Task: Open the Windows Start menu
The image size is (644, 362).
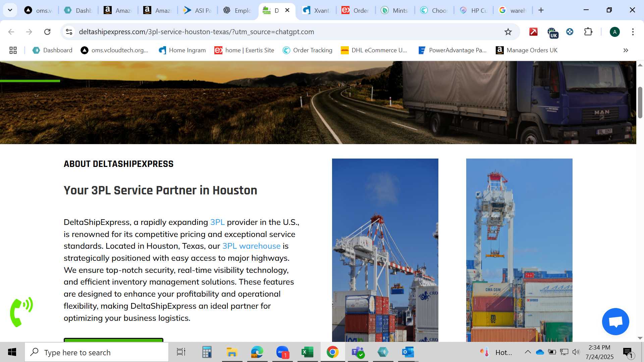Action: [x=12, y=352]
